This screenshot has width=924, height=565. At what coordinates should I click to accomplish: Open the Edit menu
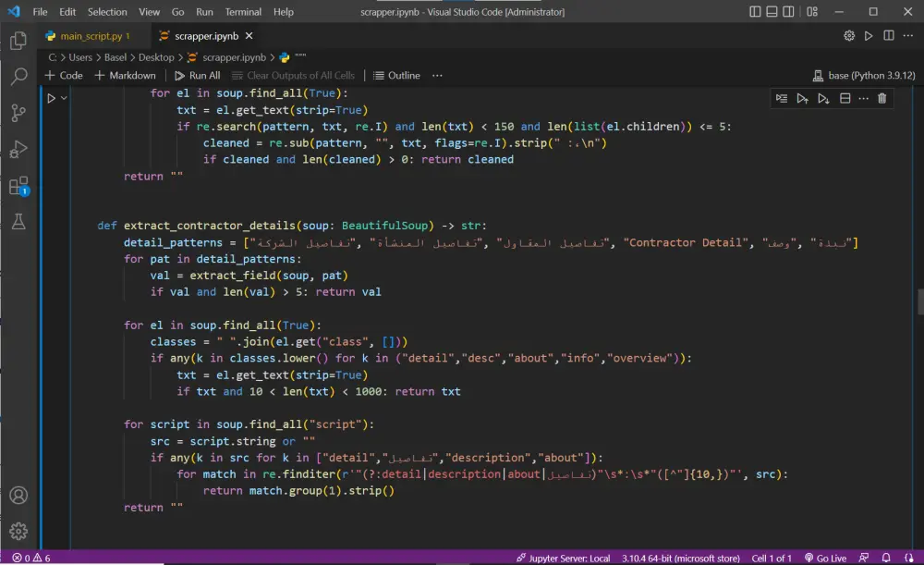(67, 12)
